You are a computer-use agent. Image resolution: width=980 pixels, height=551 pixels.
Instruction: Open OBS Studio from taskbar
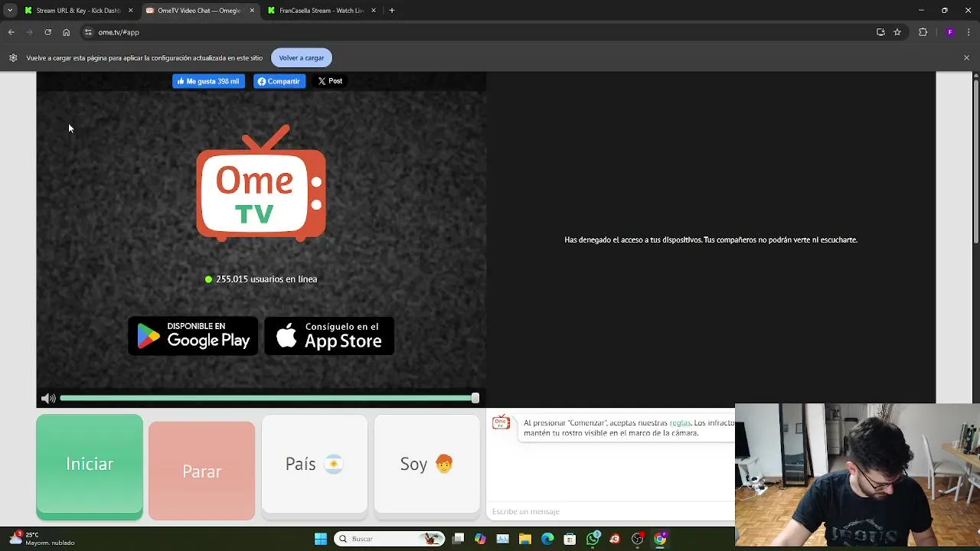(637, 539)
